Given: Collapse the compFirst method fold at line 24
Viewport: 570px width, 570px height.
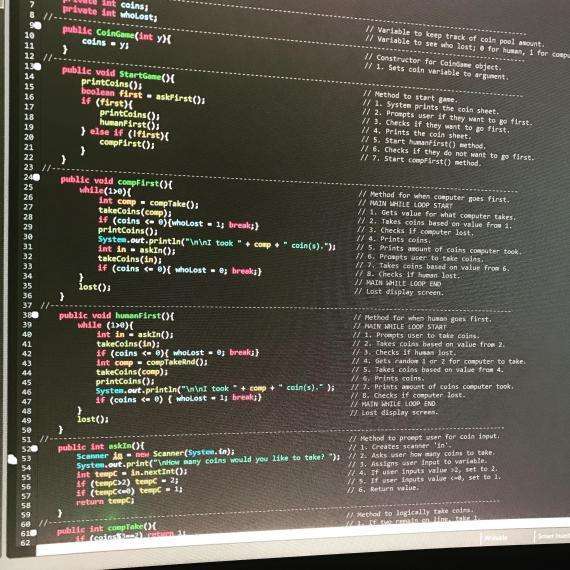Looking at the screenshot, I should [x=36, y=177].
